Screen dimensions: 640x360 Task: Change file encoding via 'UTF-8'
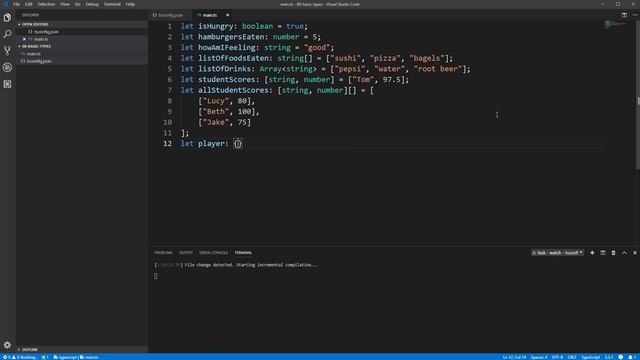coord(557,357)
